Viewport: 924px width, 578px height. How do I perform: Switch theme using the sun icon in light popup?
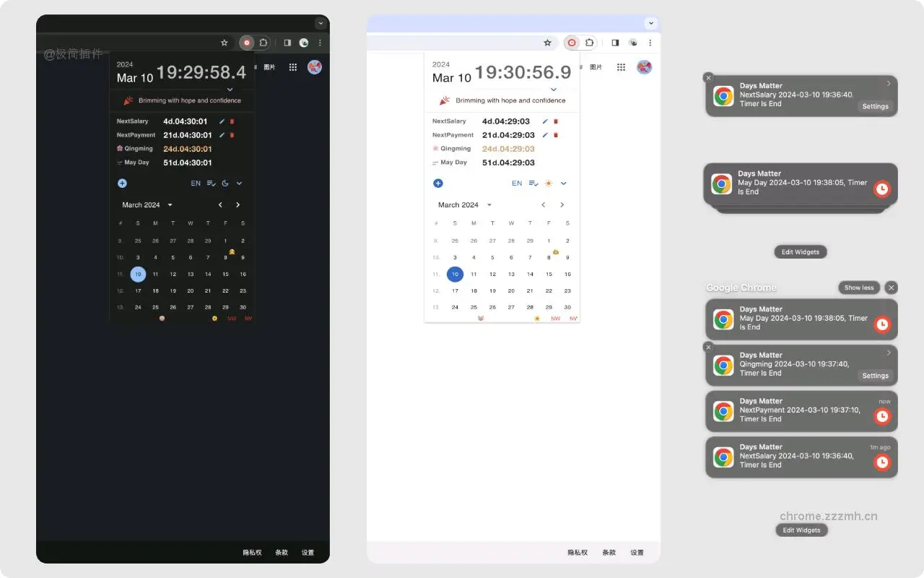pos(548,184)
